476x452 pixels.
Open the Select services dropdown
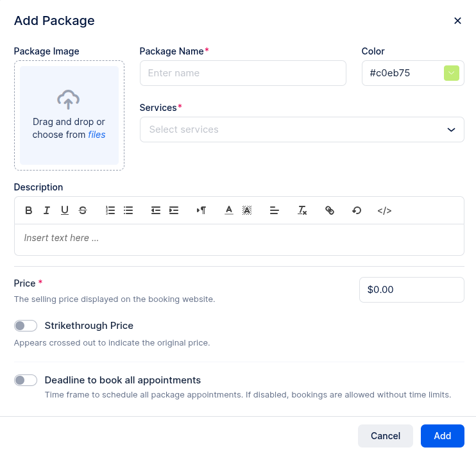(302, 130)
